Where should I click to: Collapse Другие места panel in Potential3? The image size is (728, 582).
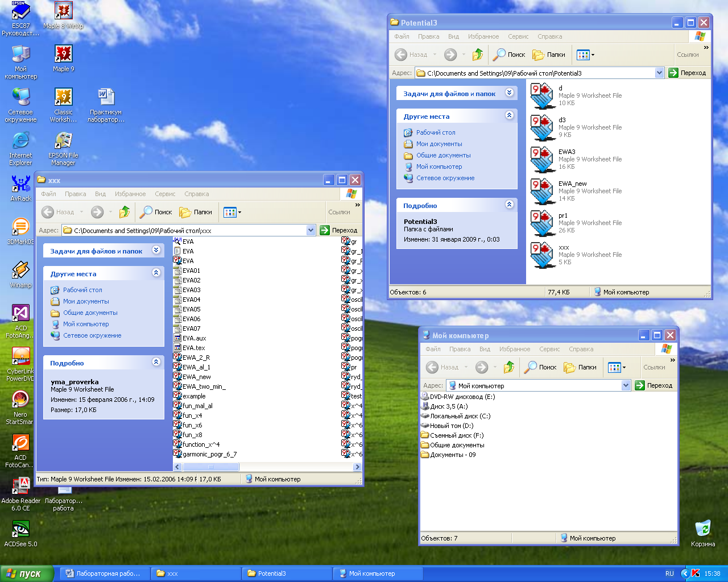(x=510, y=115)
